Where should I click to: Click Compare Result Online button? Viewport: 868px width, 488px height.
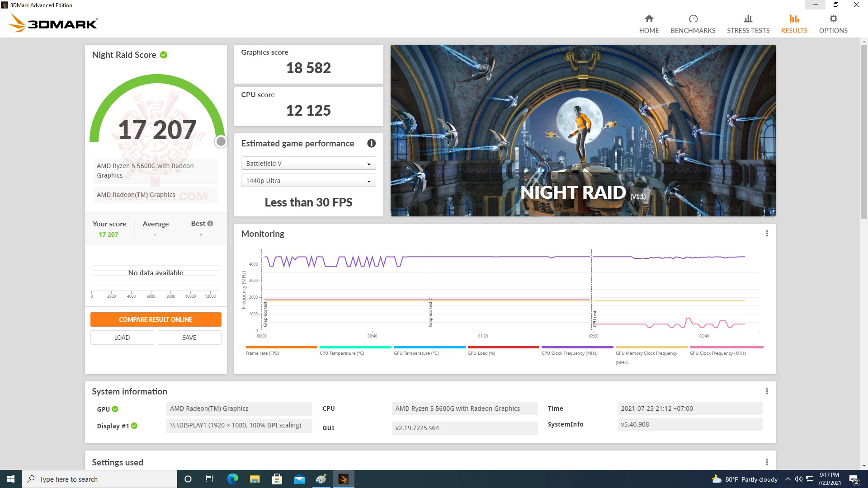pos(156,319)
